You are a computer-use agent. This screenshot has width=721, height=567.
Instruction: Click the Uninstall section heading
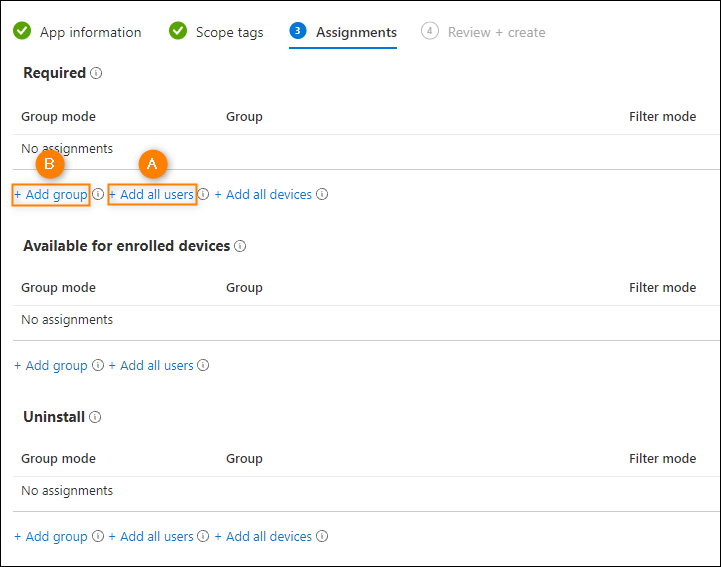[x=54, y=417]
